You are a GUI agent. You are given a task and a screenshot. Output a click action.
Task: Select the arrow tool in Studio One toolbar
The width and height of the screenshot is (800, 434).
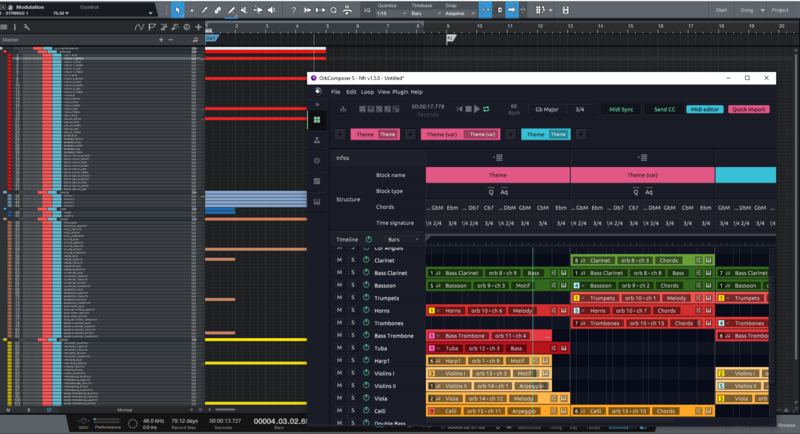pos(178,10)
